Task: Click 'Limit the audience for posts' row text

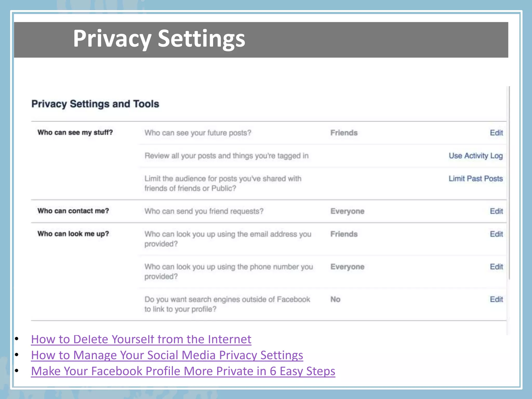Action: 223,183
